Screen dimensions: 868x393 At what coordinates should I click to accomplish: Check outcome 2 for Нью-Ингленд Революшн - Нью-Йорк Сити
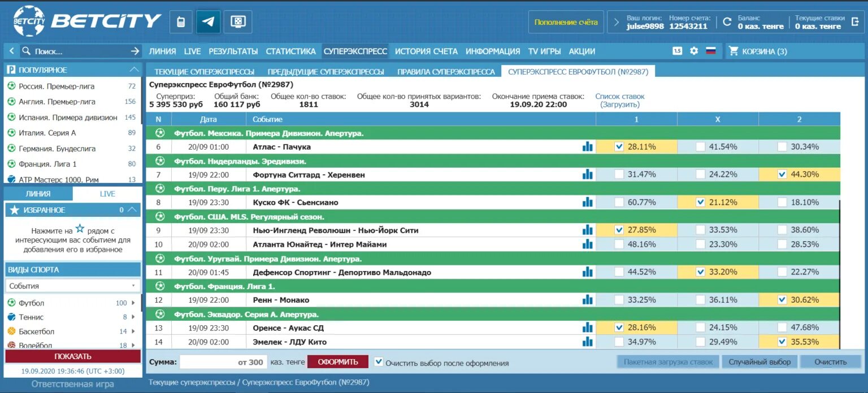[782, 230]
